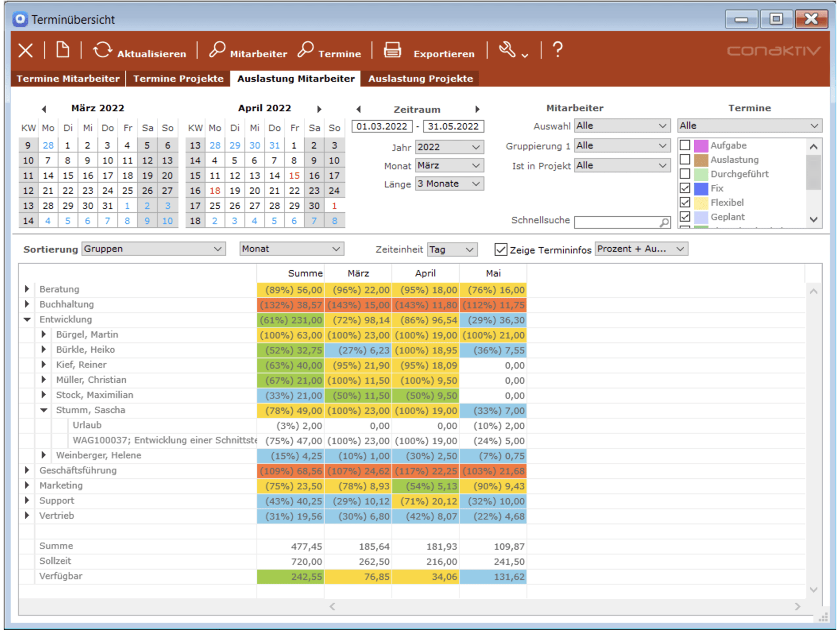This screenshot has width=840, height=630.
Task: Click Schnellsuche magnifier icon
Action: [664, 223]
